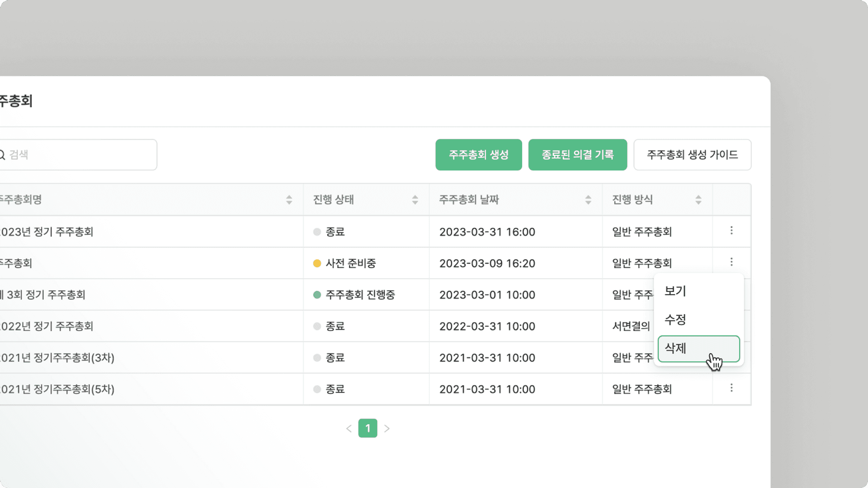Click the previous page chevron
Screen dimensions: 868x488
[349, 429]
